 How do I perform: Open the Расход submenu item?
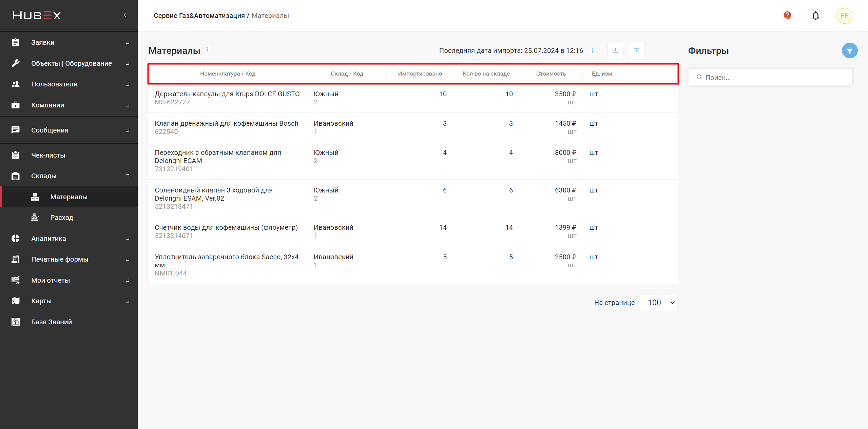[62, 218]
